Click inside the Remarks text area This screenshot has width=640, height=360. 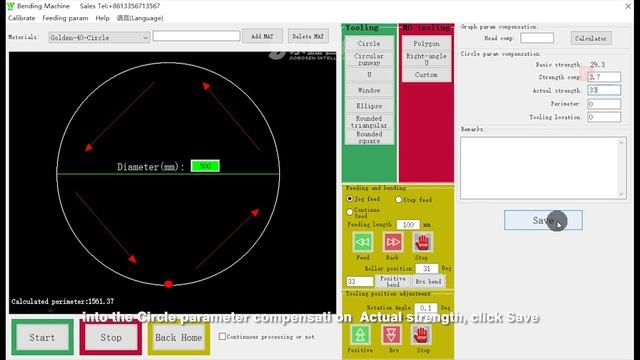coord(539,168)
